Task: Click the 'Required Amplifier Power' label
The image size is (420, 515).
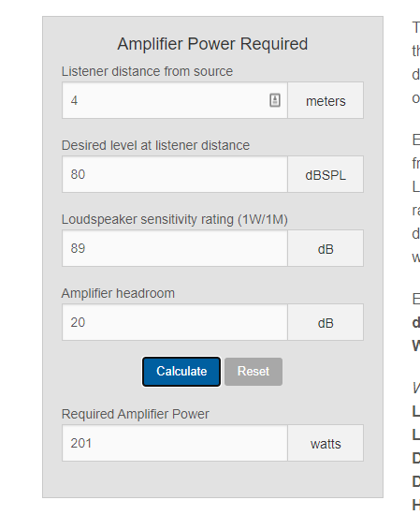Action: click(x=136, y=414)
